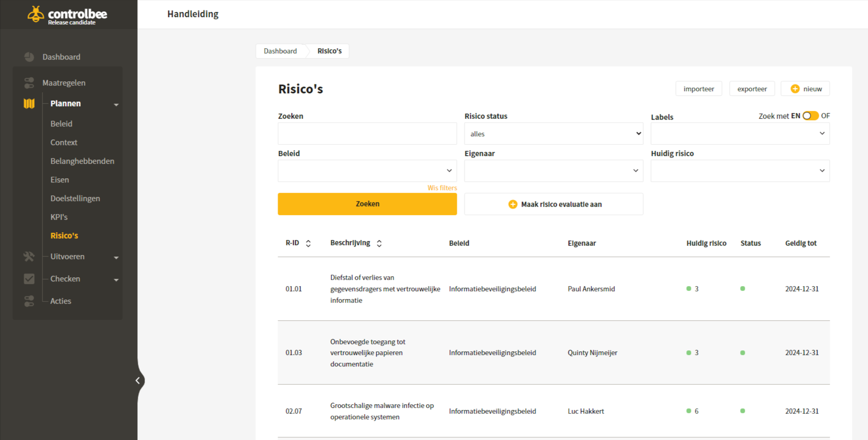Sort table by Beschrijving arrows
Viewport: 868px width, 440px height.
(379, 243)
